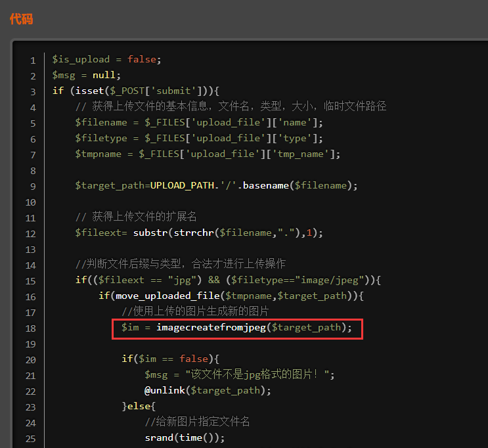Click the UPLOAD_PATH constant in line 9

(182, 185)
